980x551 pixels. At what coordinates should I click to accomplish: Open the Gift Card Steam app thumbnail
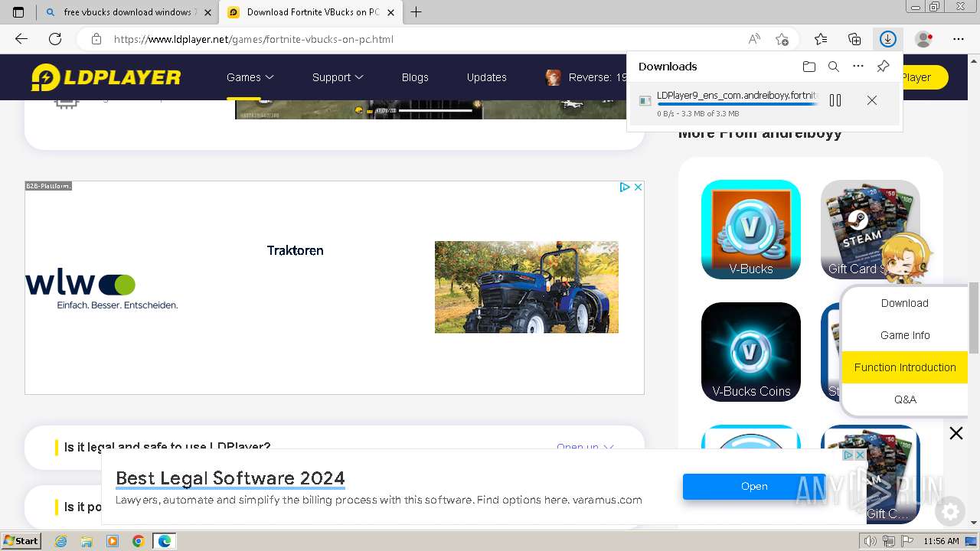870,230
